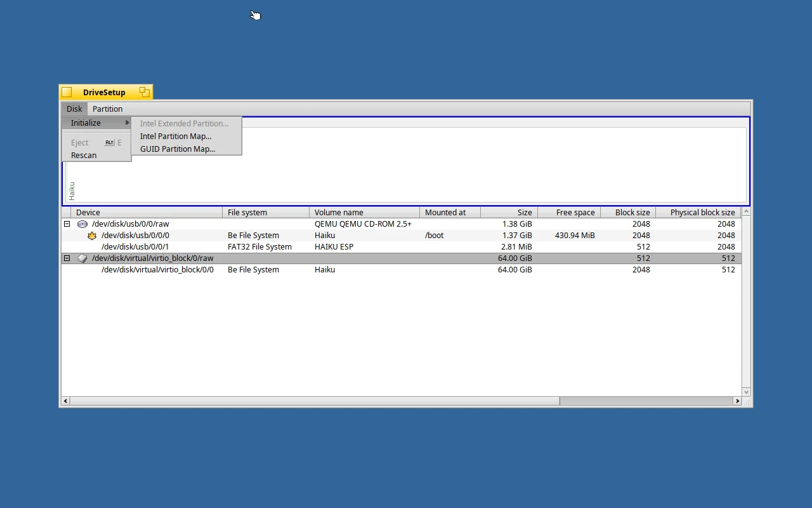Open the Partition menu
812x508 pixels.
107,109
